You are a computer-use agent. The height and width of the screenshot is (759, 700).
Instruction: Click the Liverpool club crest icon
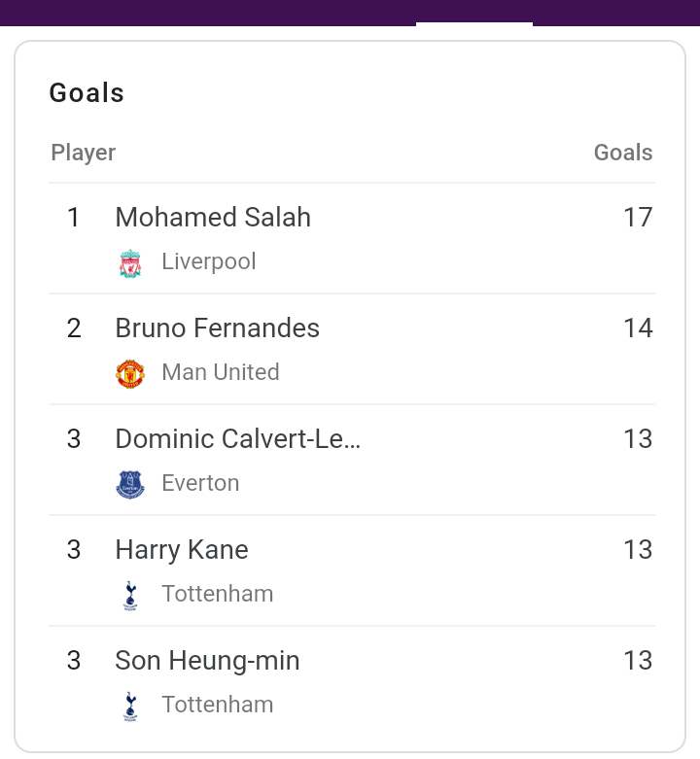coord(130,263)
